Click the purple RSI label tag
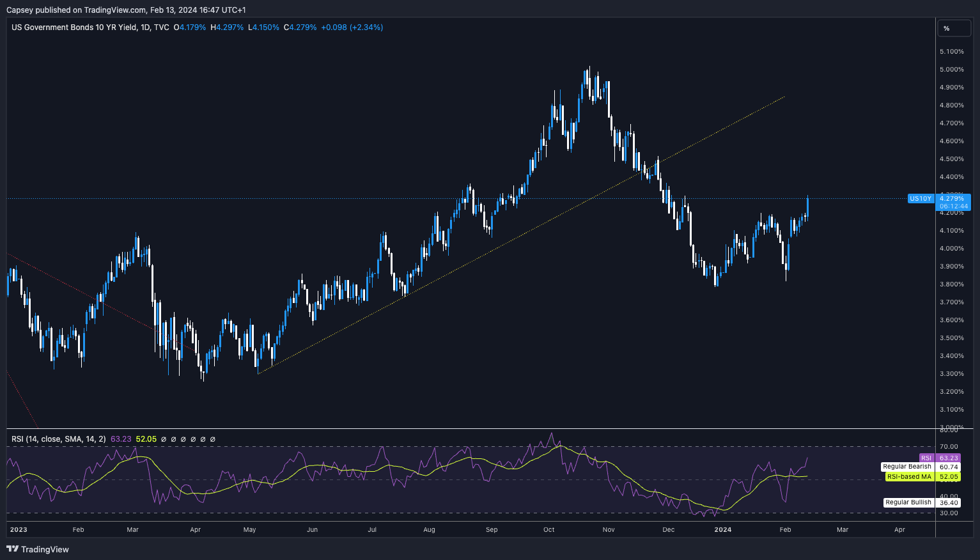Image resolution: width=980 pixels, height=560 pixels. pyautogui.click(x=926, y=458)
